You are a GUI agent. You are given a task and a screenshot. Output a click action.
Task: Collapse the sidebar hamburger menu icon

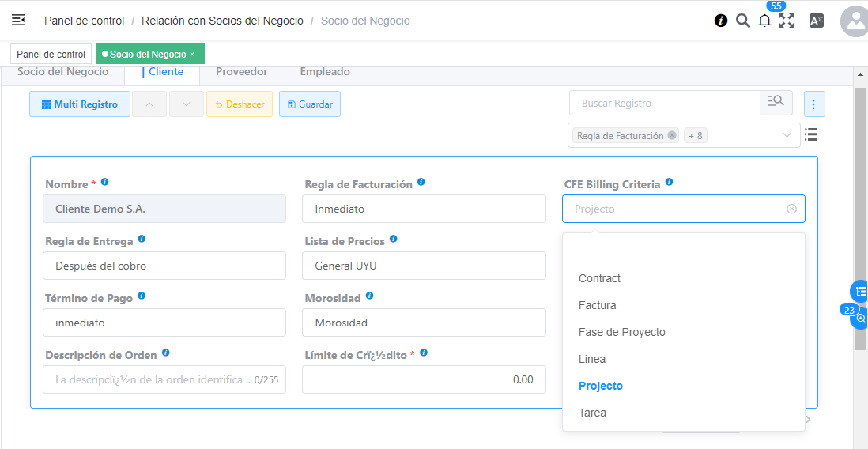[x=17, y=21]
